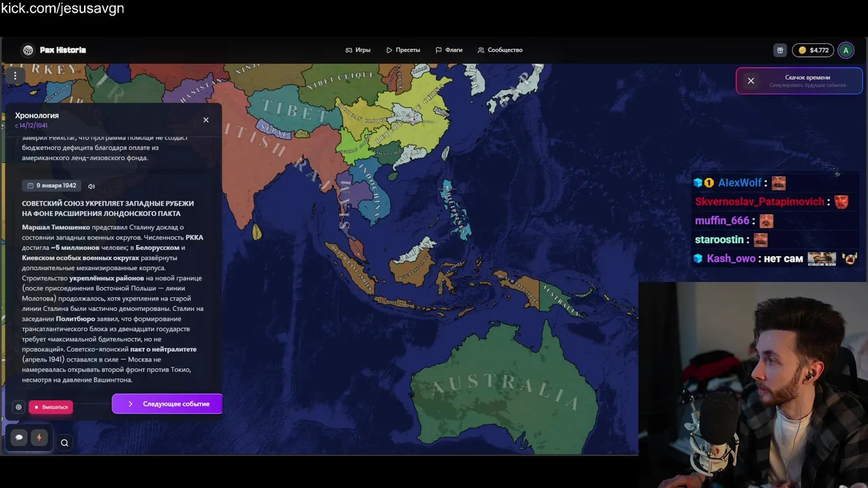Click the headline СОВЕТСКИЙ СОЮЗ УКРЕПЛЯЕТ ЗАПАДНЫЕ РУБЕЖИ
868x488 pixels.
point(108,208)
